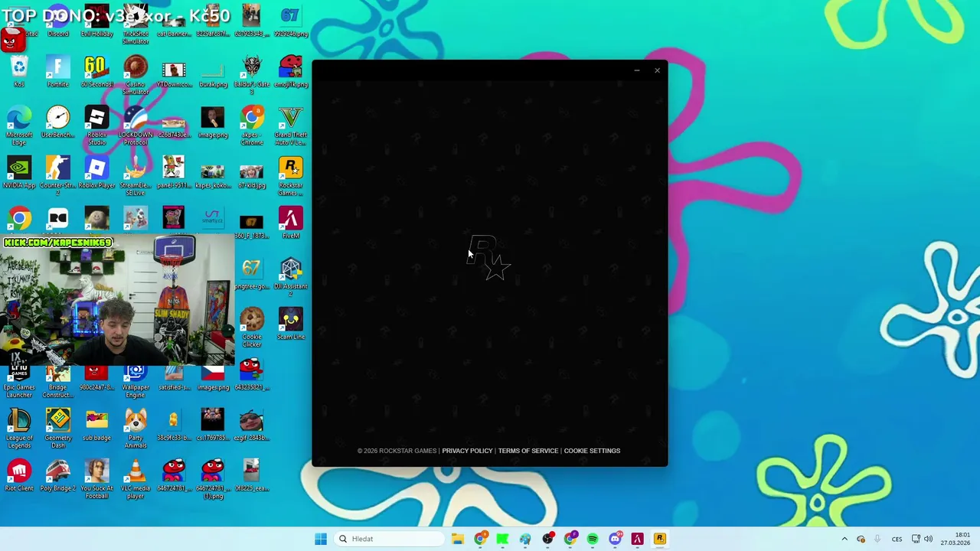
Task: Open File Explorer from the taskbar
Action: pyautogui.click(x=458, y=539)
